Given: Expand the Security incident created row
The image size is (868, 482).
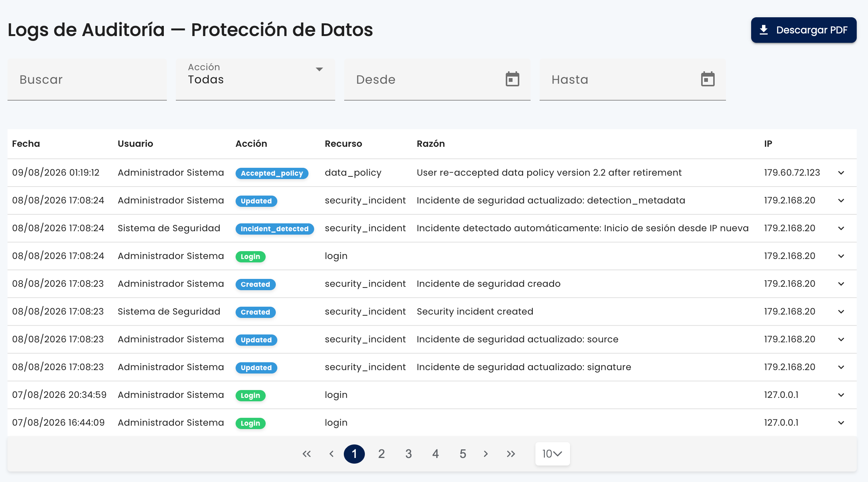Looking at the screenshot, I should click(841, 312).
